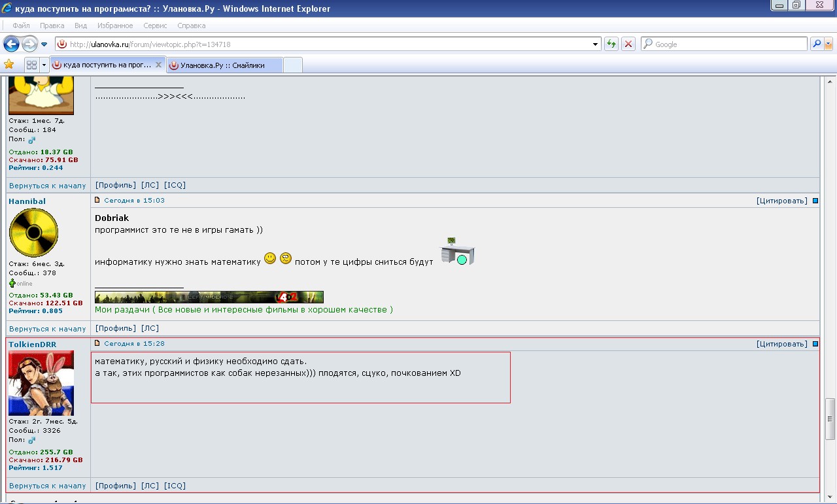The image size is (837, 504).
Task: Click the gender icon in the top post
Action: coord(31,139)
